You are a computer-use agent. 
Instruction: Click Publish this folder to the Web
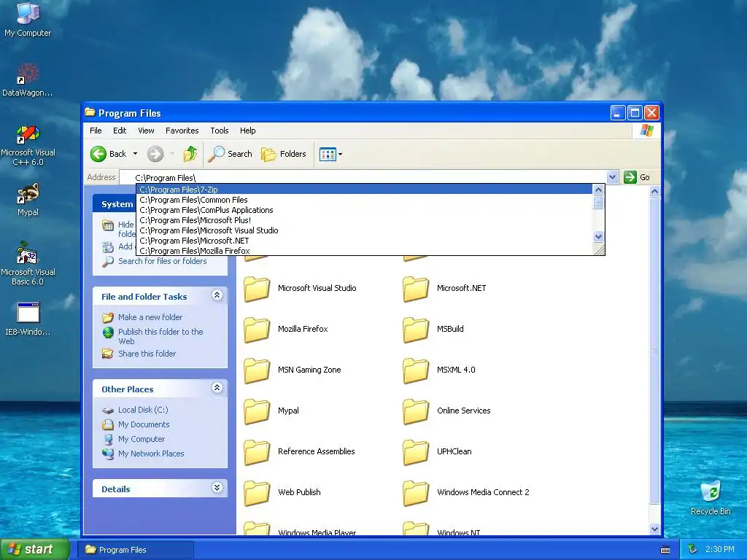[x=160, y=336]
